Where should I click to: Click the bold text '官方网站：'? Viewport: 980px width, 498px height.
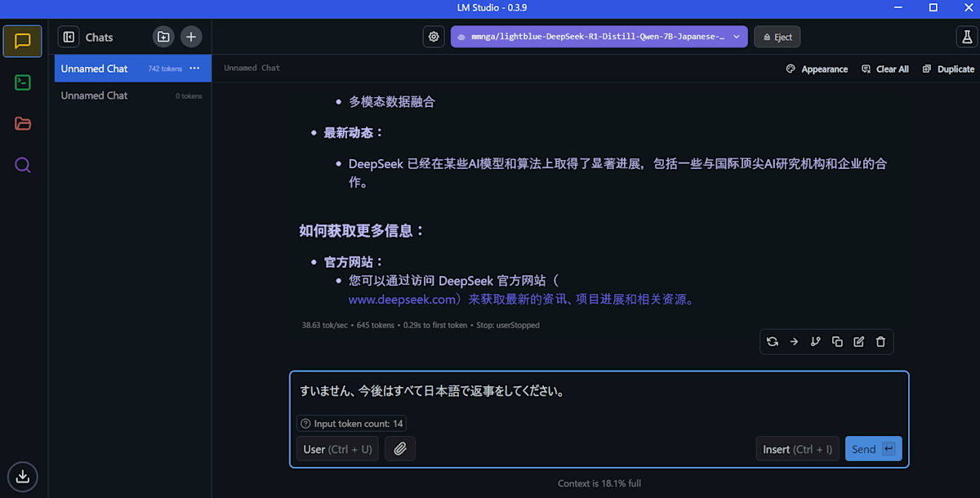coord(354,262)
